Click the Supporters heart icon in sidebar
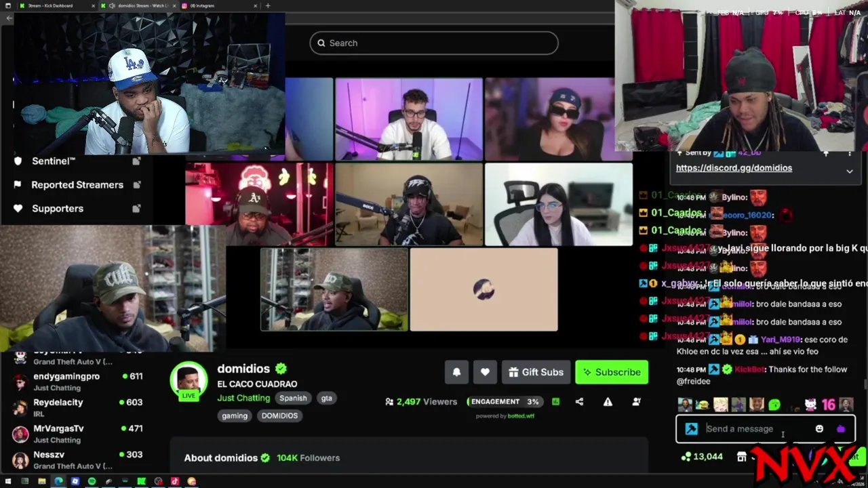The height and width of the screenshot is (488, 868). coord(18,208)
